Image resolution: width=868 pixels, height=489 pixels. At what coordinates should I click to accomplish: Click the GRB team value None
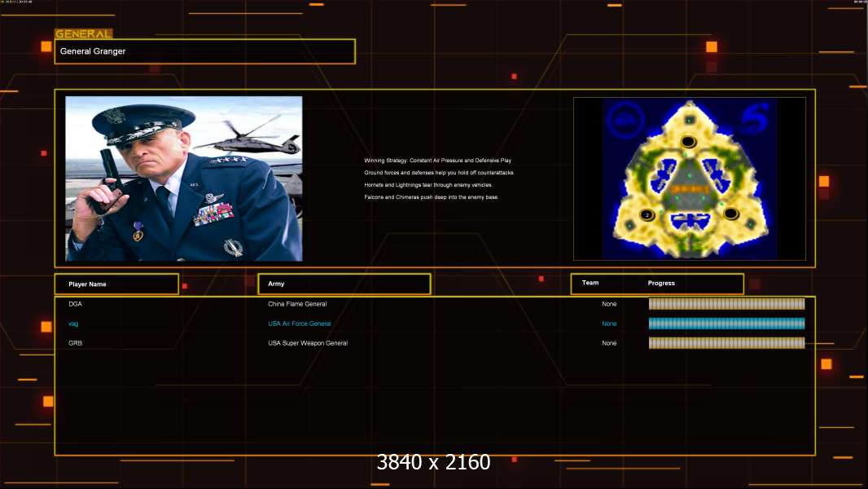pos(609,343)
